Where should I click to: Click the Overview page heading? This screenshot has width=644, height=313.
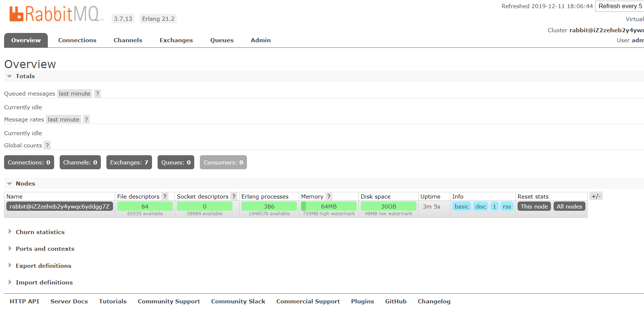[x=30, y=64]
